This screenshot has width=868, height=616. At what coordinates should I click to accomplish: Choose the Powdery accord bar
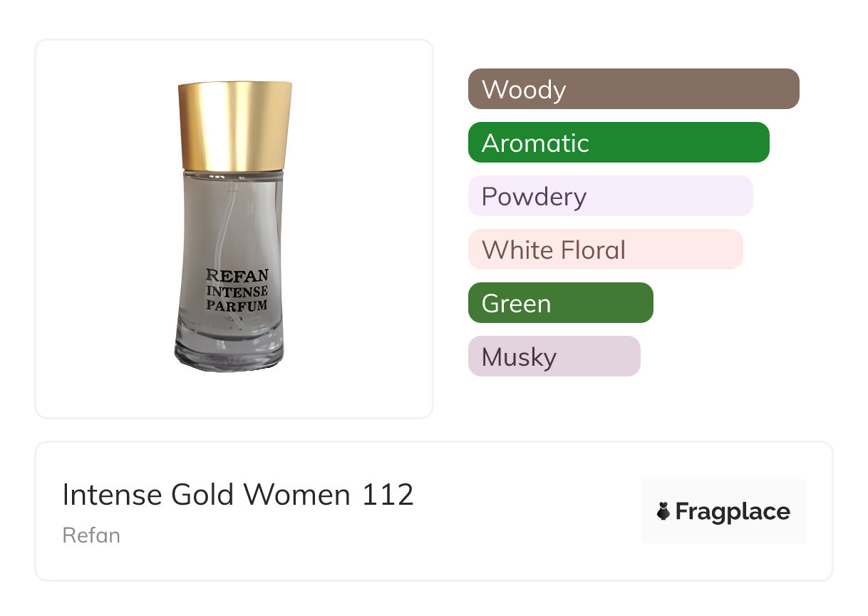click(610, 196)
